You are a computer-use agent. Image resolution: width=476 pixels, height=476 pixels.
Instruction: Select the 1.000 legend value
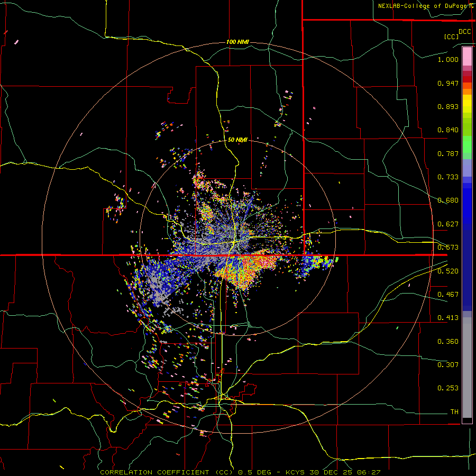pyautogui.click(x=448, y=59)
